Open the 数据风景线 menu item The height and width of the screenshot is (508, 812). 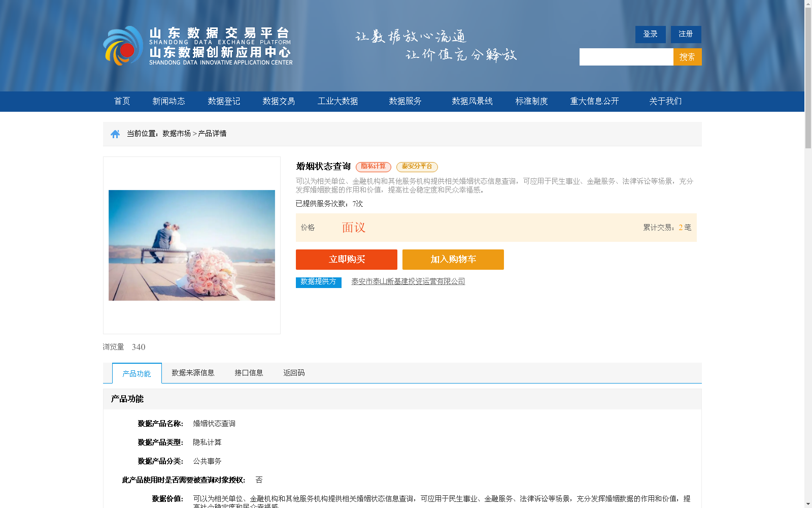[472, 101]
